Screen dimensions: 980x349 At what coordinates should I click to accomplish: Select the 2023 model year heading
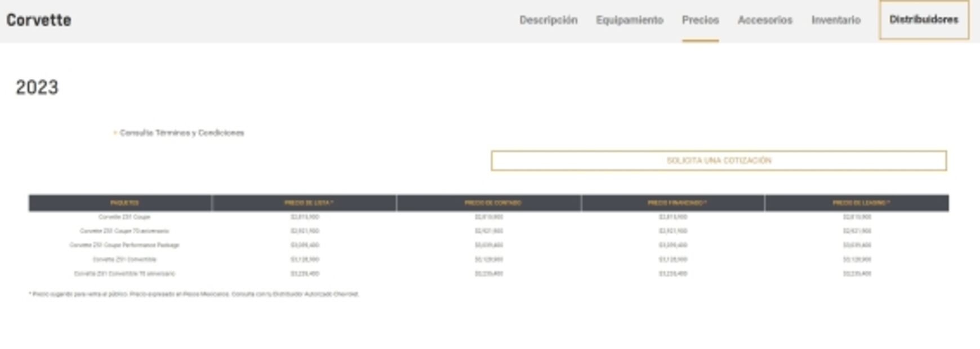pos(37,87)
